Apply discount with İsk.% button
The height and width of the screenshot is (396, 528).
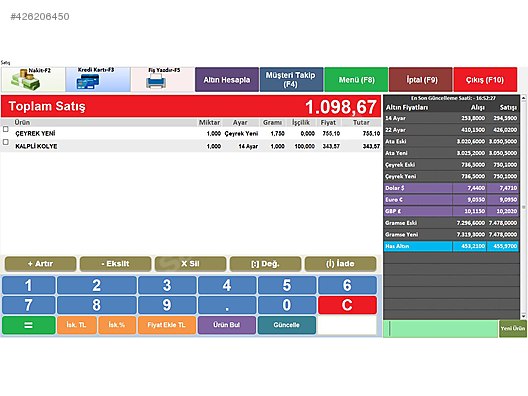coord(117,325)
